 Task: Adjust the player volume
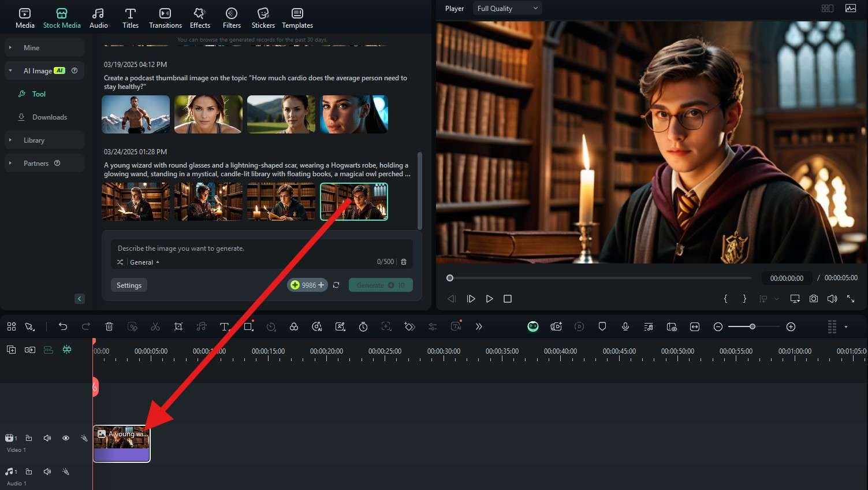[832, 299]
